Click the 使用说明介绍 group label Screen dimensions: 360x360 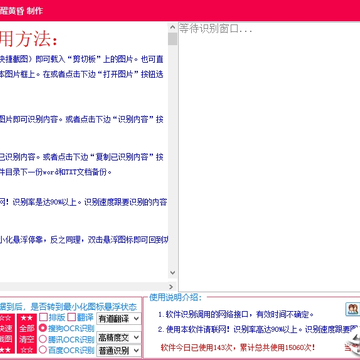click(175, 297)
